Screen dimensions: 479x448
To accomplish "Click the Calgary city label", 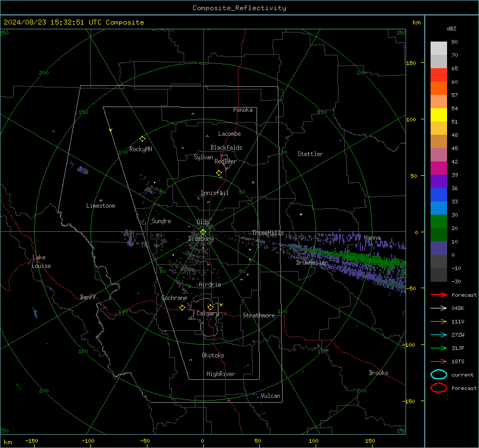I will click(x=208, y=313).
